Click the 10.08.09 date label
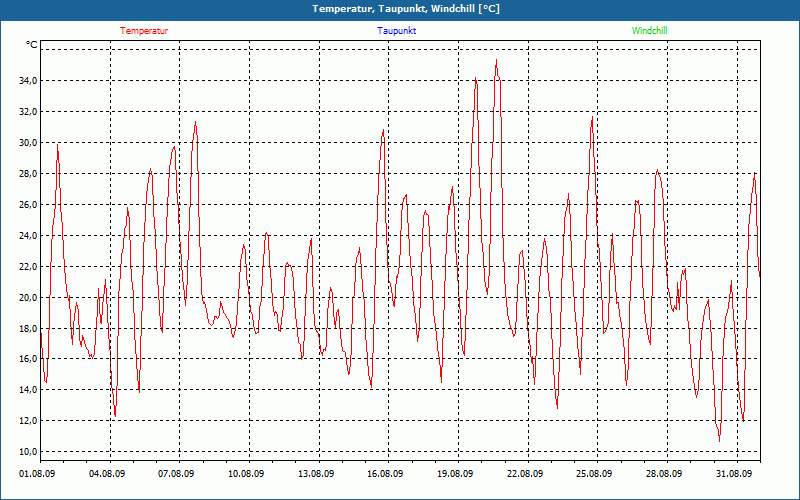 point(246,473)
